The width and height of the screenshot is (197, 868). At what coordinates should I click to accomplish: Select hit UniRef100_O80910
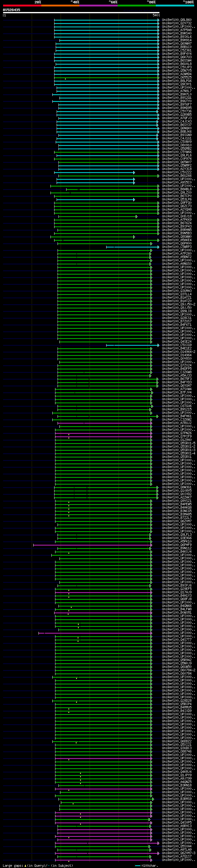tap(177, 145)
